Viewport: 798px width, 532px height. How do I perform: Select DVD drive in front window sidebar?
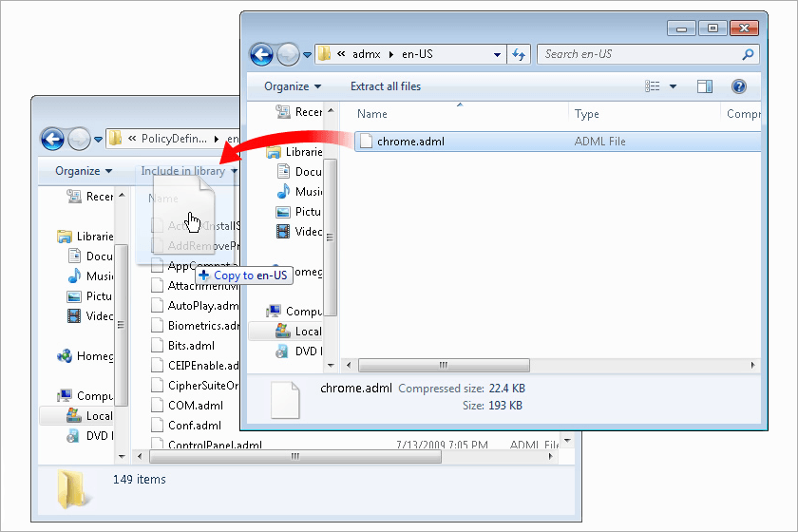pyautogui.click(x=299, y=351)
